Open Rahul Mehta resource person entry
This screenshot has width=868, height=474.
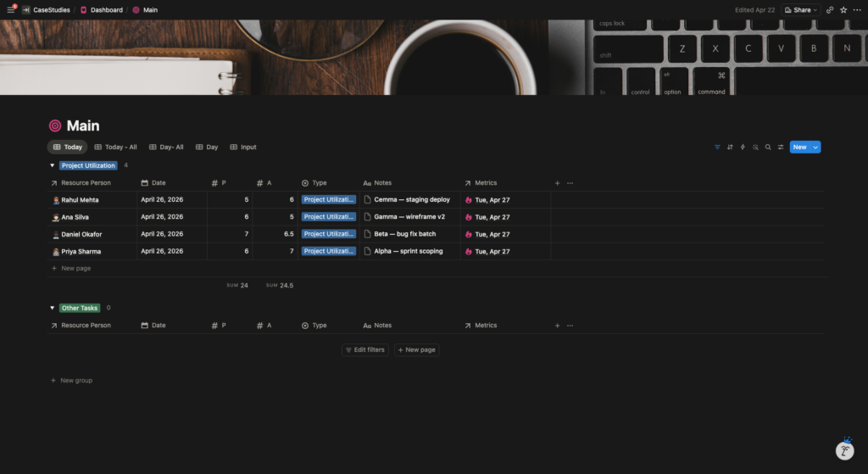[x=80, y=200]
